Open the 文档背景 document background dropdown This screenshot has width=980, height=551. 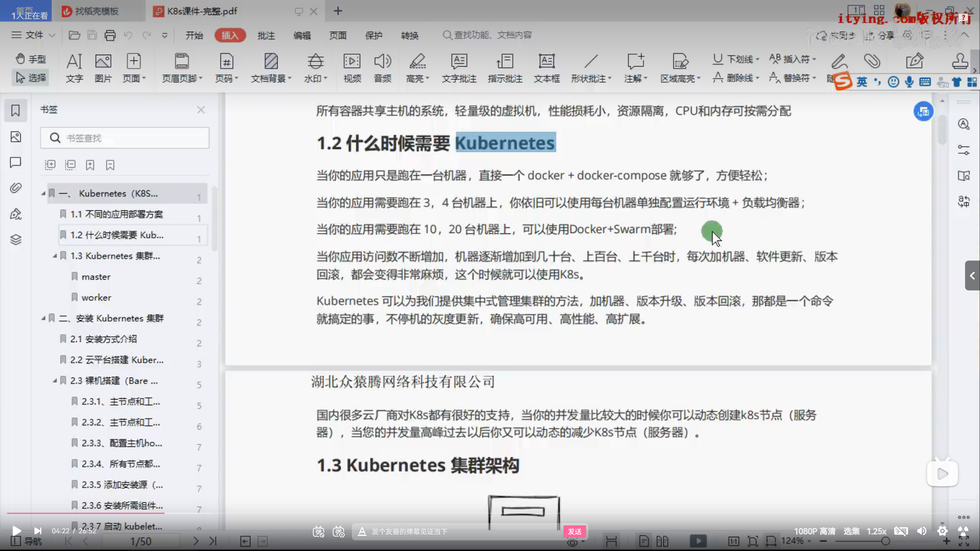[271, 68]
